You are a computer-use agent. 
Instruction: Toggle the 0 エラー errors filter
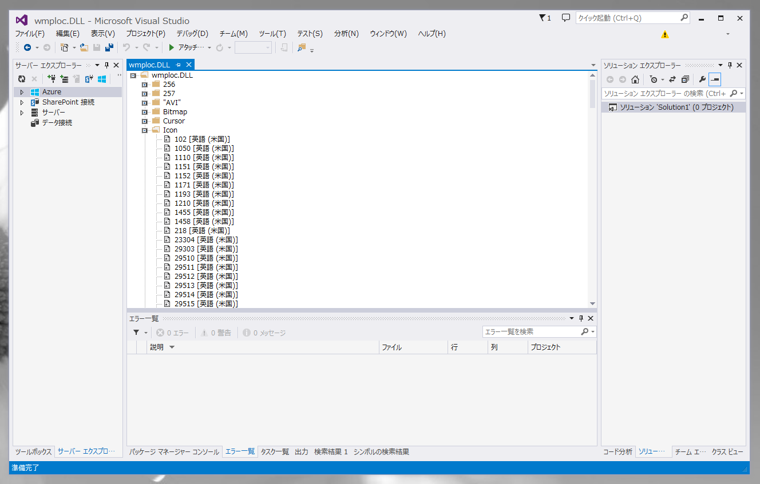pos(173,333)
